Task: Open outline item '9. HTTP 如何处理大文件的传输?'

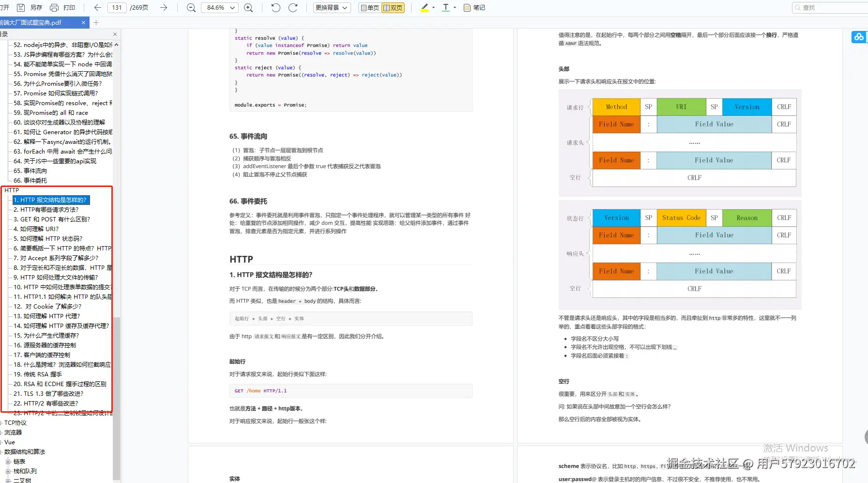Action: pos(56,278)
